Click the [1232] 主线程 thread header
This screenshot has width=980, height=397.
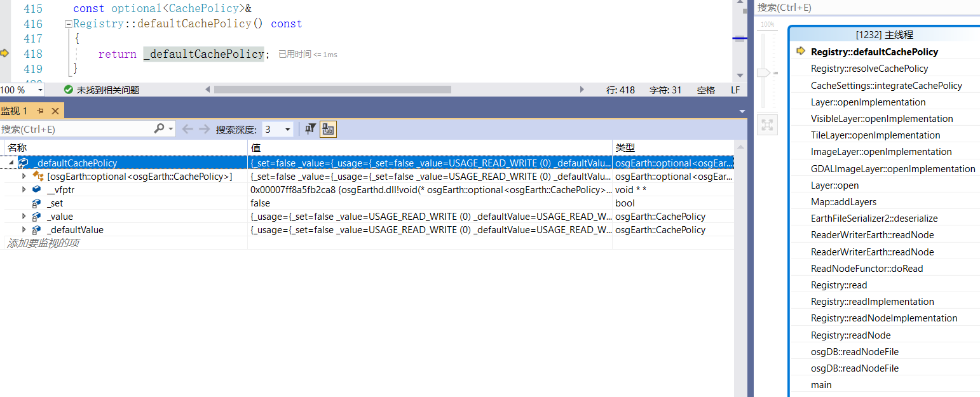pyautogui.click(x=884, y=35)
